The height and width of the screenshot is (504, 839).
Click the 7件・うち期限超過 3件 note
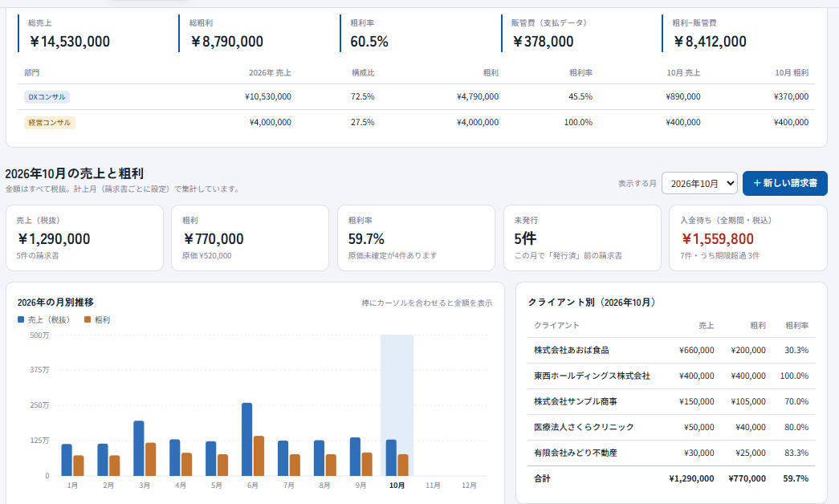pos(719,256)
